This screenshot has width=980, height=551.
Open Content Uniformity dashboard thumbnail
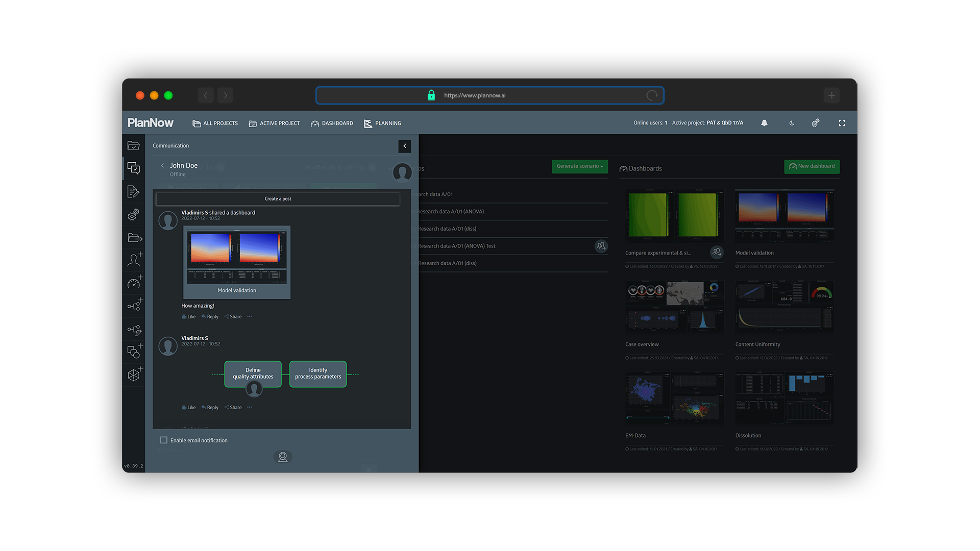coord(785,307)
